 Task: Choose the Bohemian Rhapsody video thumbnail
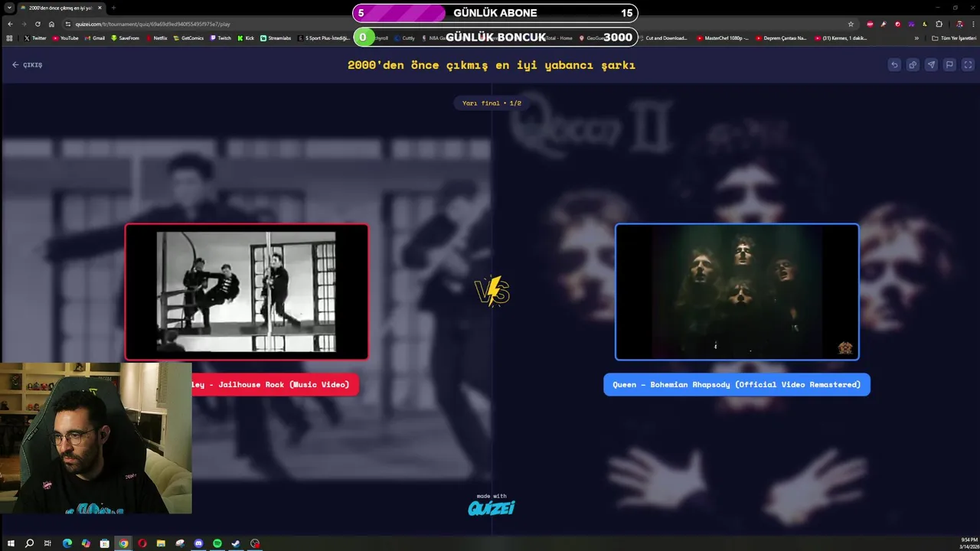click(737, 292)
